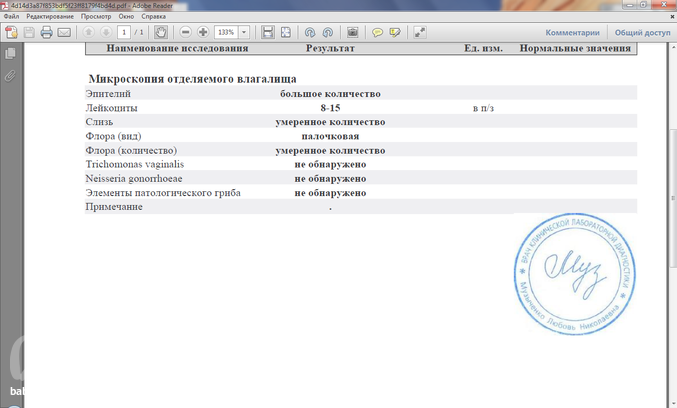Click the page number input field

pyautogui.click(x=123, y=32)
